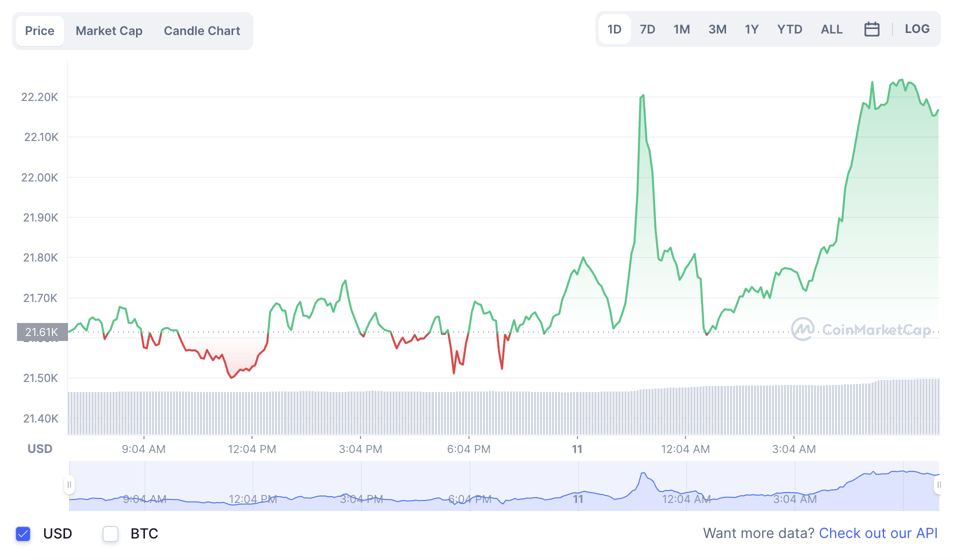Viewport: 963px width, 560px height.
Task: Disable the USD checkbox
Action: pos(21,533)
